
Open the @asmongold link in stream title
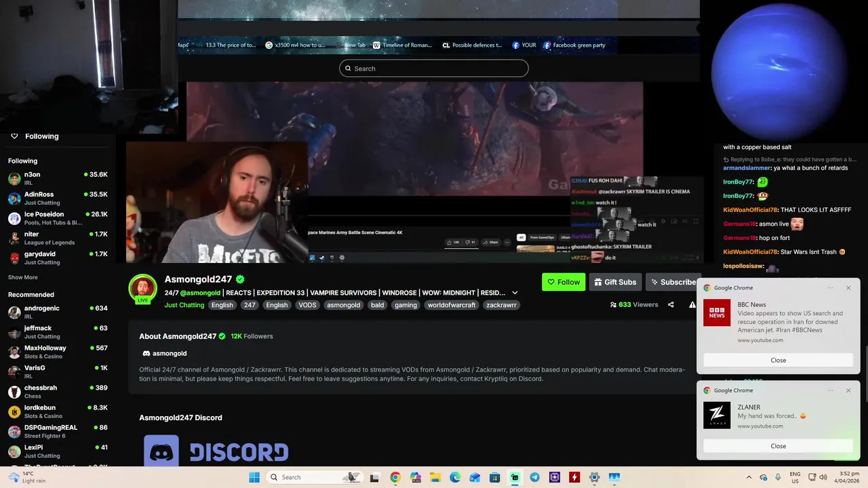coord(200,293)
